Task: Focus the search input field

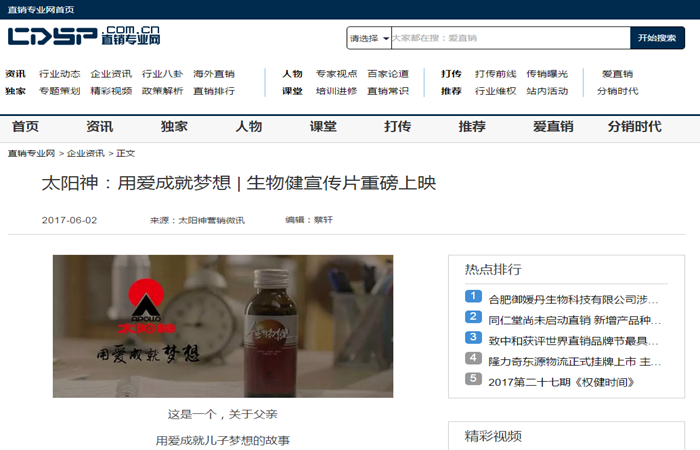Action: click(511, 38)
